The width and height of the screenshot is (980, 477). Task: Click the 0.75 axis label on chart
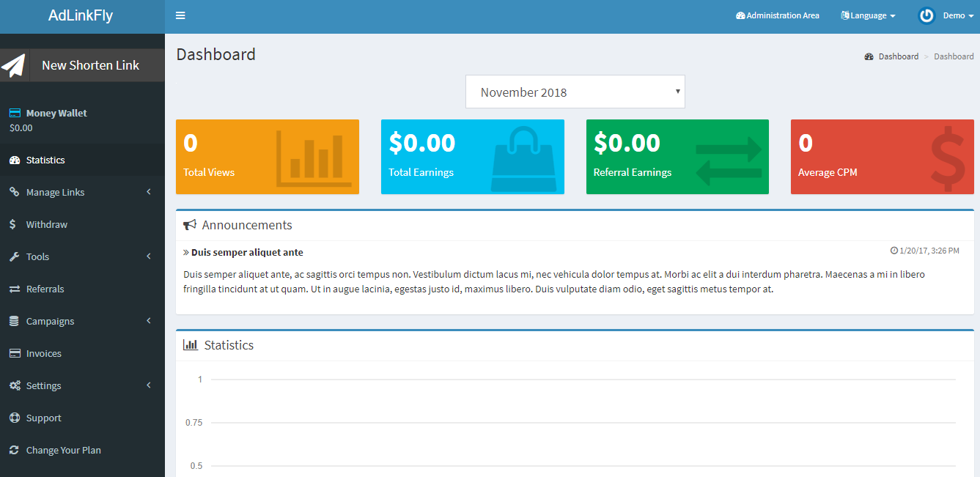[x=194, y=423]
